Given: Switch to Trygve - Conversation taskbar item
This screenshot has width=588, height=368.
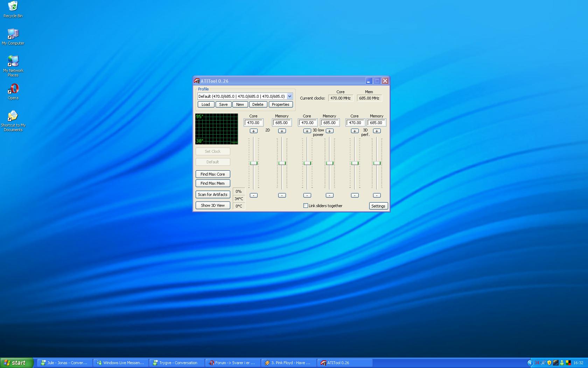Looking at the screenshot, I should (177, 363).
